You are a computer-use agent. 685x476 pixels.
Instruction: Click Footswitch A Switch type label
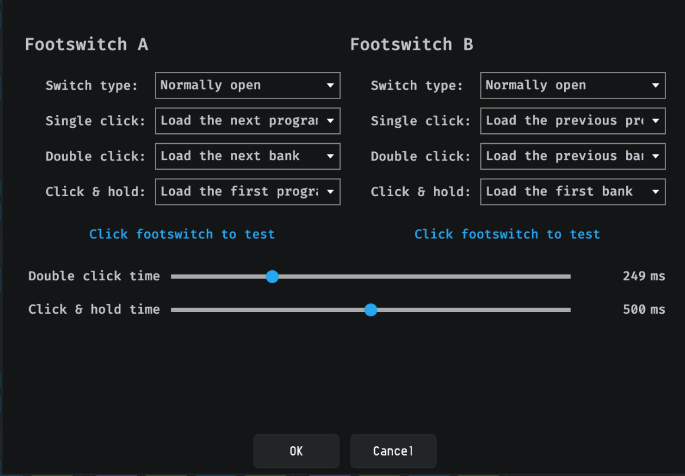coord(92,86)
